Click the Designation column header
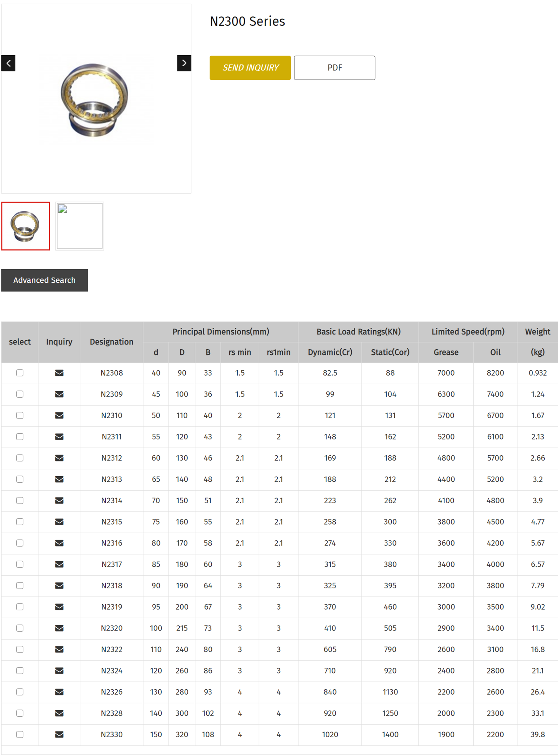Screen dimensions: 558x756 pyautogui.click(x=111, y=342)
